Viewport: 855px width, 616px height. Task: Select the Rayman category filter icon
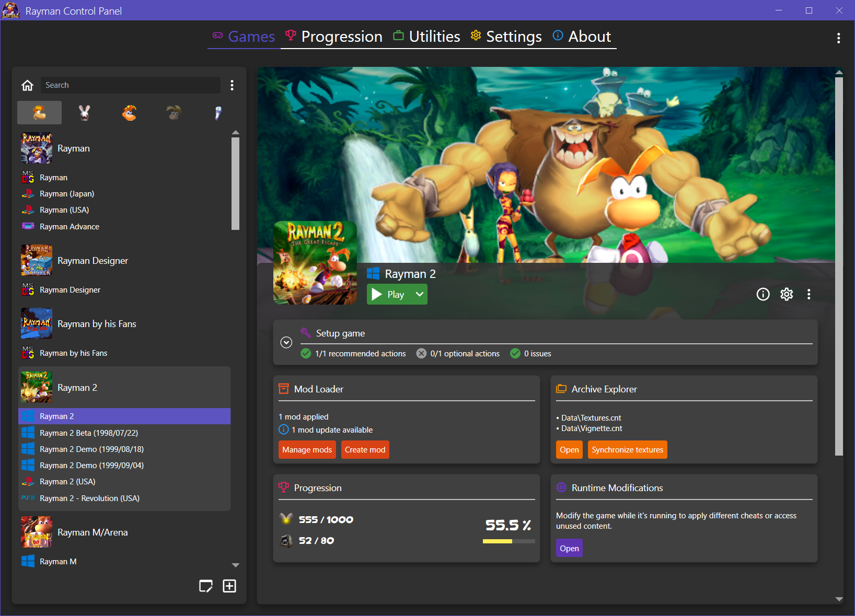pyautogui.click(x=40, y=112)
